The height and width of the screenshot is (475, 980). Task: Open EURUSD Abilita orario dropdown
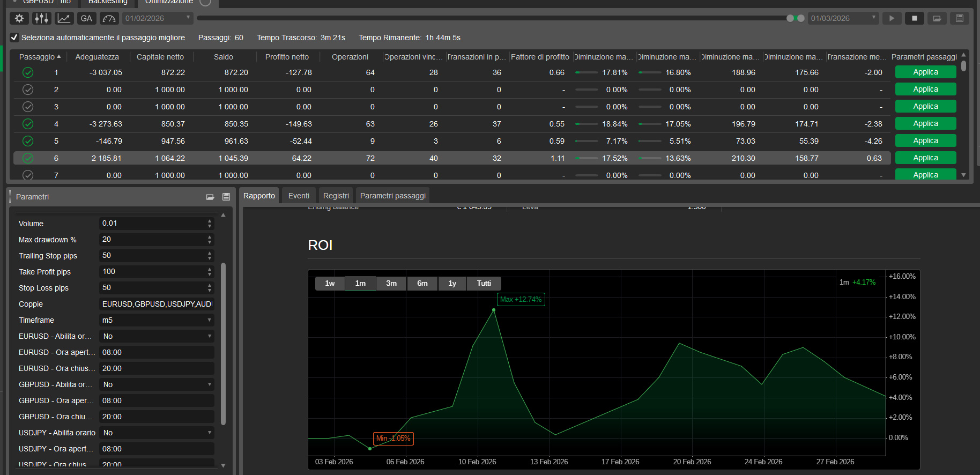point(157,336)
